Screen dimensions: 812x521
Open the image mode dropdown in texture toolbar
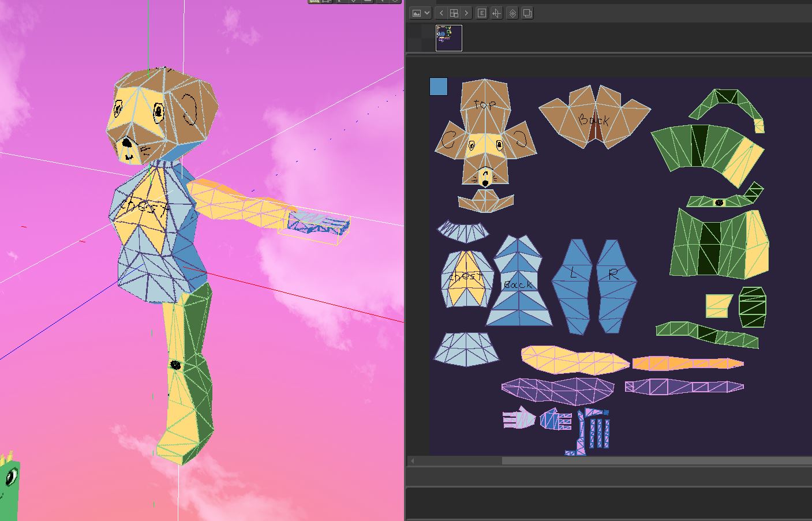click(420, 13)
